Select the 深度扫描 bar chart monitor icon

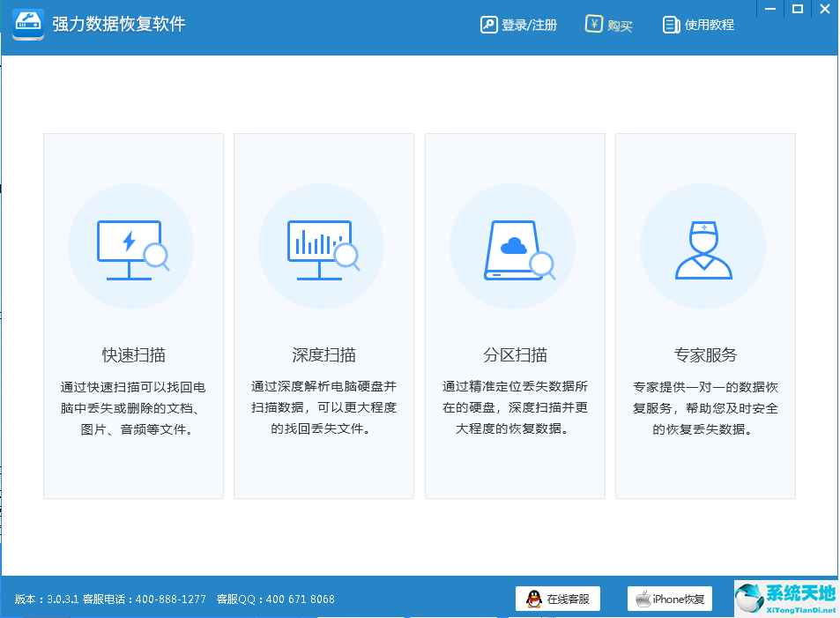click(x=323, y=249)
